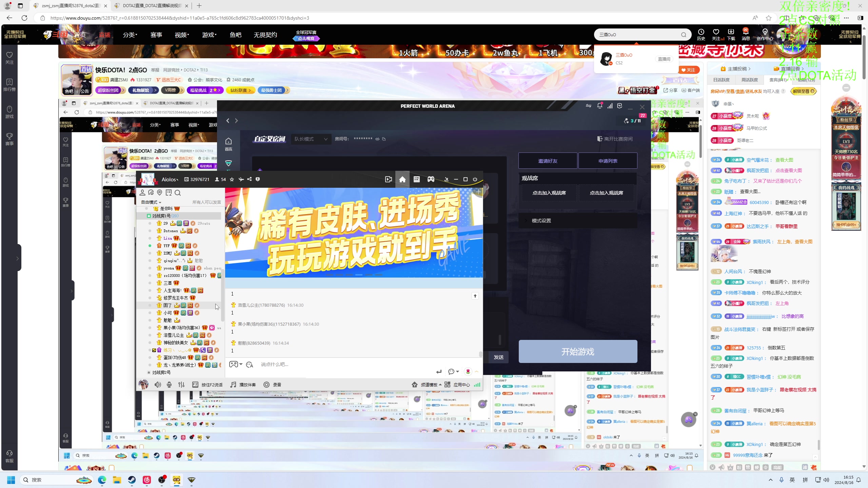
Task: Toggle play accompaniment in YY
Action: click(243, 385)
